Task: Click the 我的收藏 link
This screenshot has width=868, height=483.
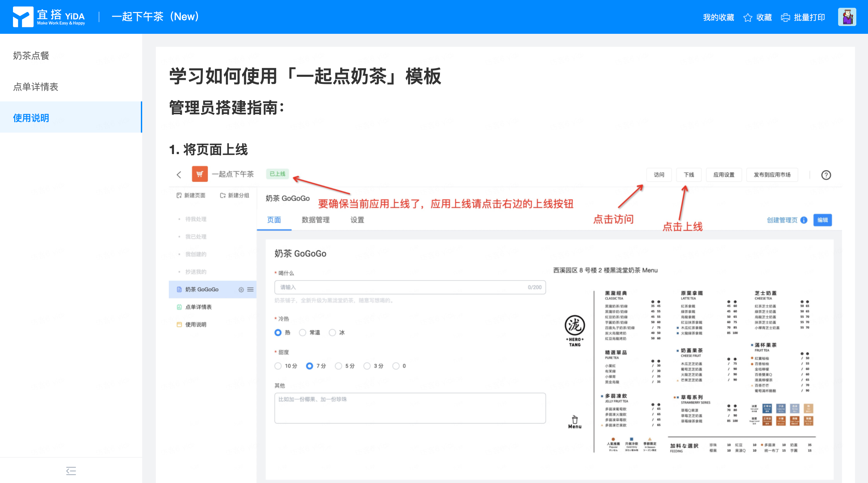Action: [x=718, y=18]
